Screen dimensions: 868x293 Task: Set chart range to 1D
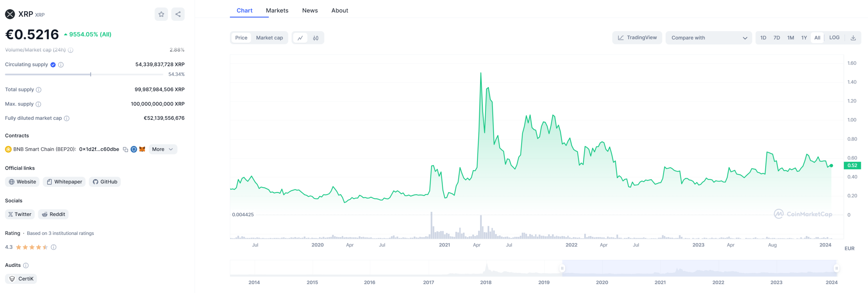point(763,38)
